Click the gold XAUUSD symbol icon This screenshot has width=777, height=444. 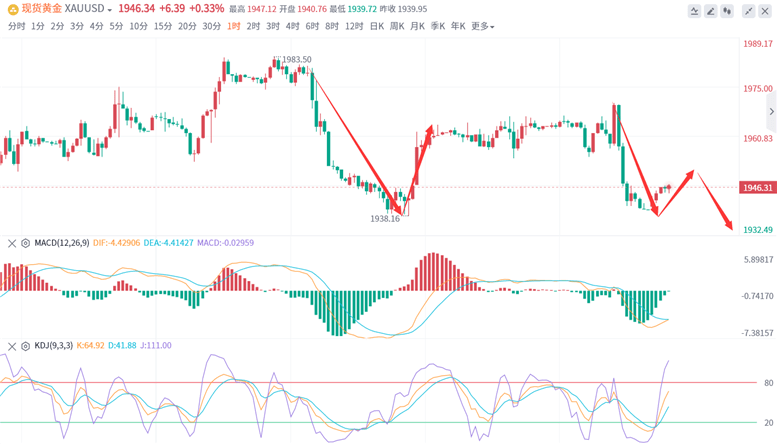pyautogui.click(x=13, y=9)
